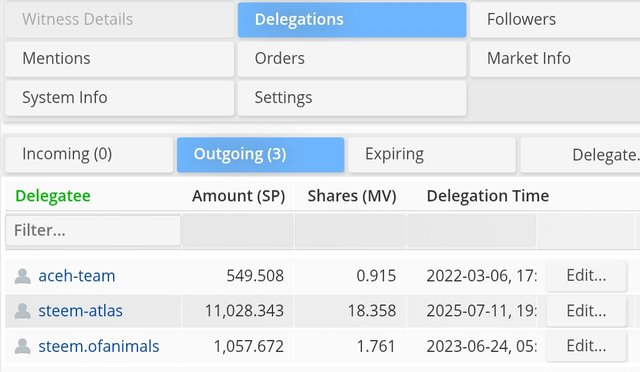Image resolution: width=640 pixels, height=372 pixels.
Task: Edit the steem-atlas delegation
Action: (586, 311)
